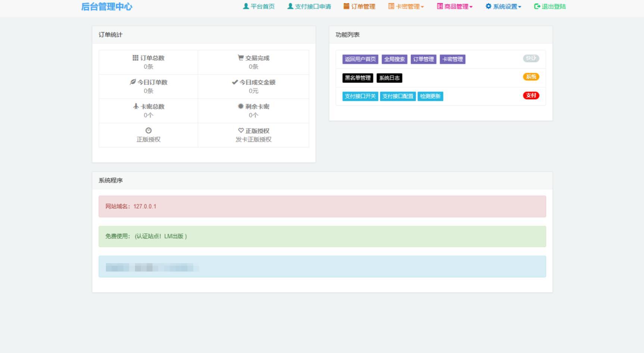Open the 系统日志 button
The width and height of the screenshot is (644, 353).
(x=390, y=78)
